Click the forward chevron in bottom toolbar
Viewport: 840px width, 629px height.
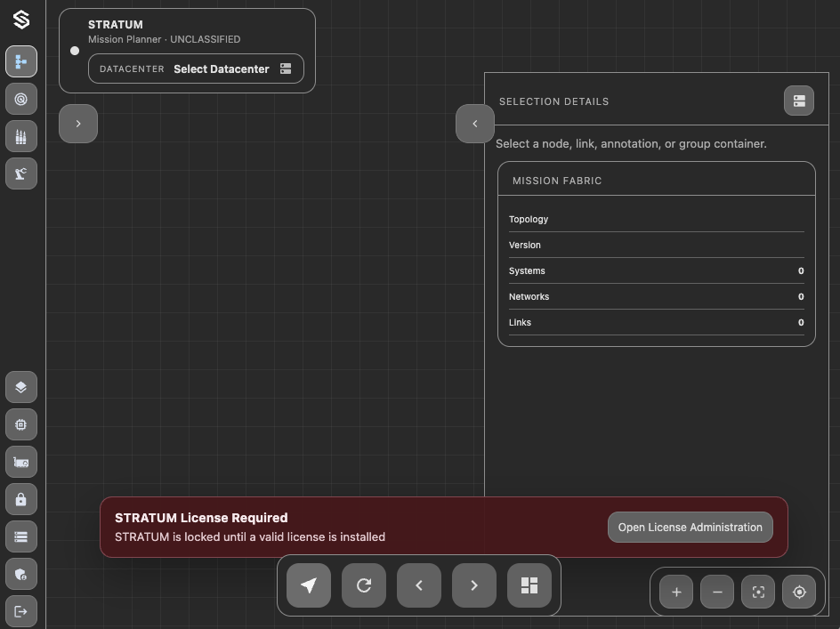point(474,585)
